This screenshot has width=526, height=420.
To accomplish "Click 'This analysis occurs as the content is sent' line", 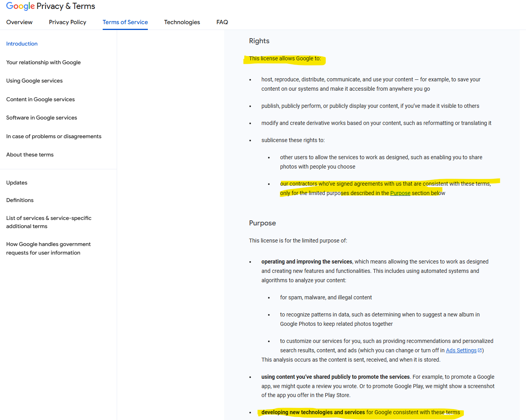I will click(x=351, y=360).
